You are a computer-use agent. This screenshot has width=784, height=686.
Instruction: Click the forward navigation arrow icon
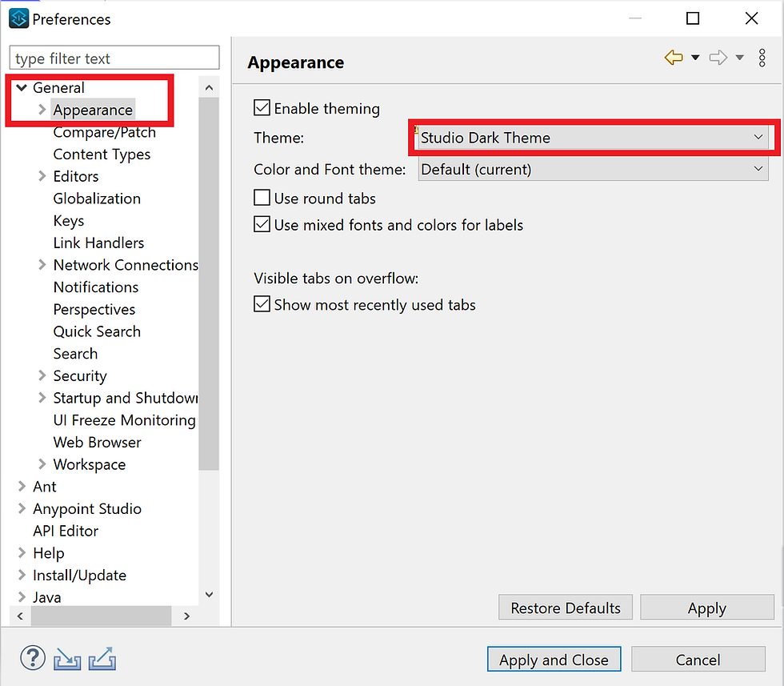point(718,58)
